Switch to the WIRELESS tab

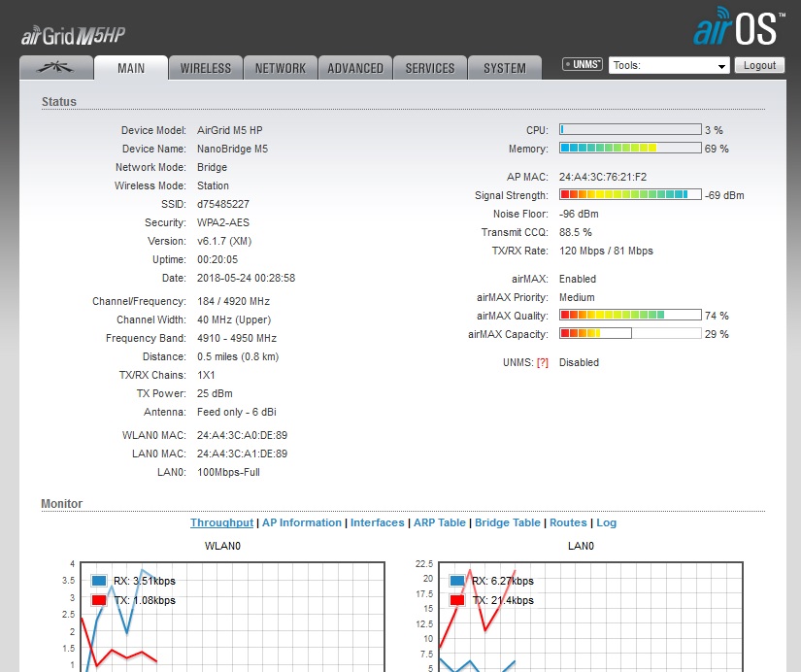pyautogui.click(x=206, y=68)
